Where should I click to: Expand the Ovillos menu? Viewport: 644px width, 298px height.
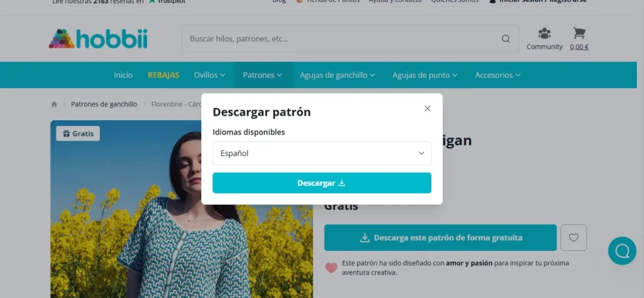click(209, 75)
